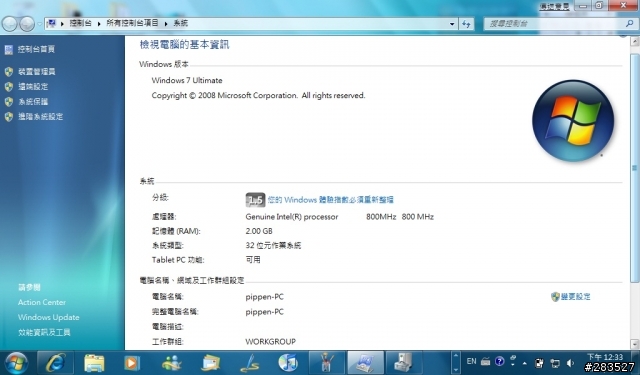Screen dimensions: 640x375
Task: Click the 2.00 GB memory value
Action: pos(259,231)
